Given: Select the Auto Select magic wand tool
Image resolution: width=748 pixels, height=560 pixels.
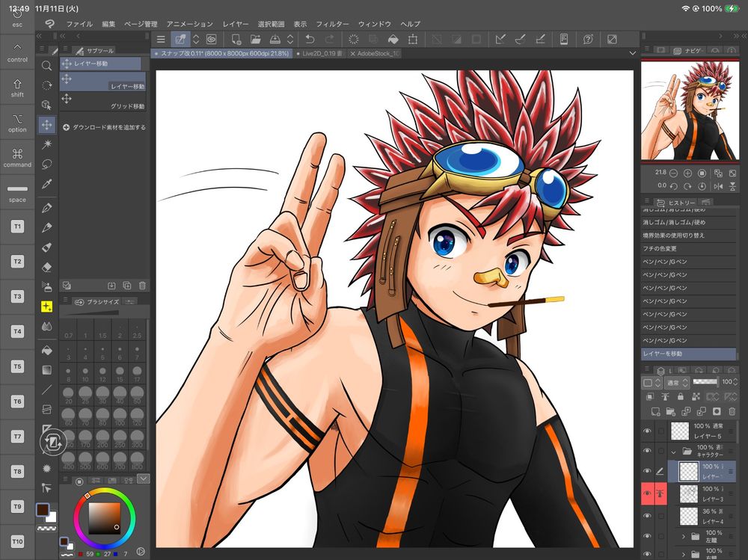Looking at the screenshot, I should click(x=47, y=144).
